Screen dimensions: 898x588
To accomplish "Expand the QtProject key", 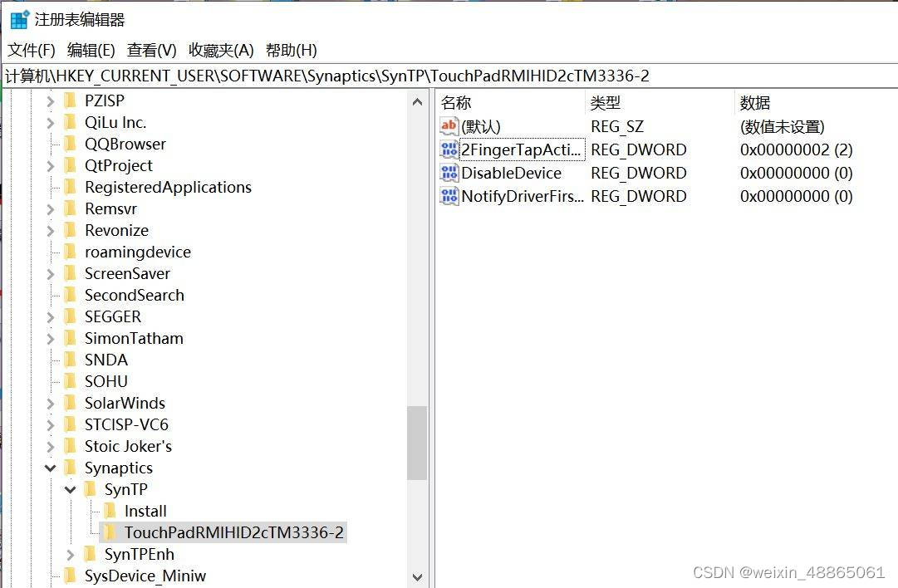I will click(x=51, y=166).
